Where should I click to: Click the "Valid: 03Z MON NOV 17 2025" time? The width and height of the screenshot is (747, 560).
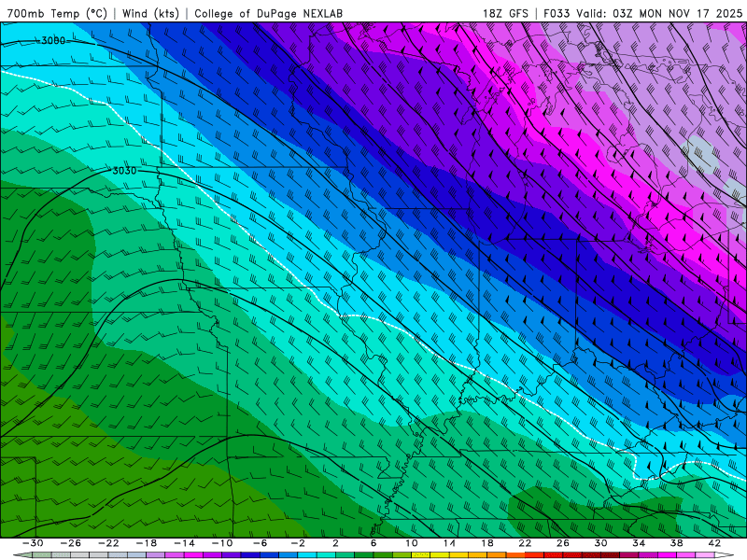659,13
